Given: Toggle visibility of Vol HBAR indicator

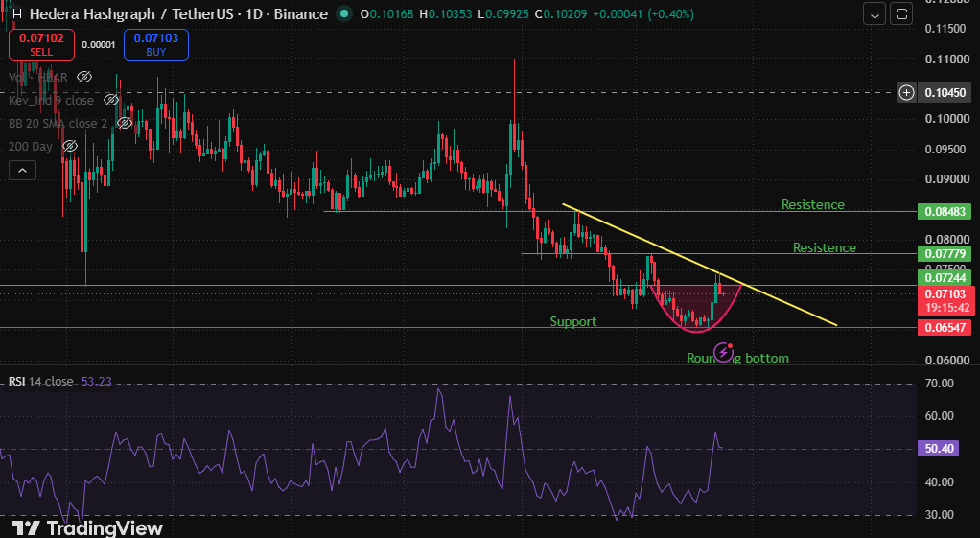Looking at the screenshot, I should pyautogui.click(x=84, y=77).
